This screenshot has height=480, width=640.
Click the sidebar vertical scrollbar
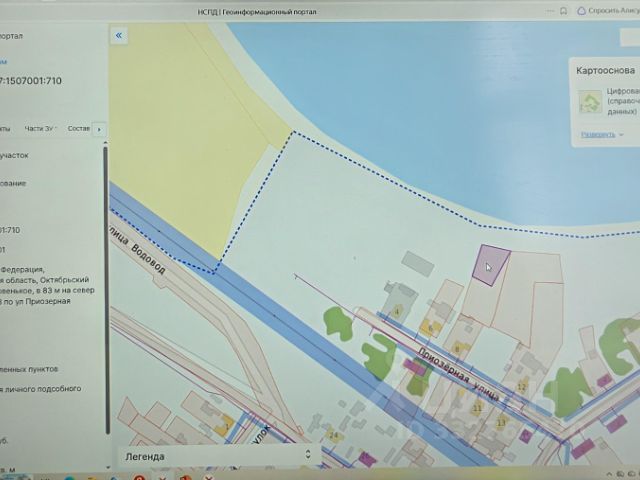click(107, 290)
